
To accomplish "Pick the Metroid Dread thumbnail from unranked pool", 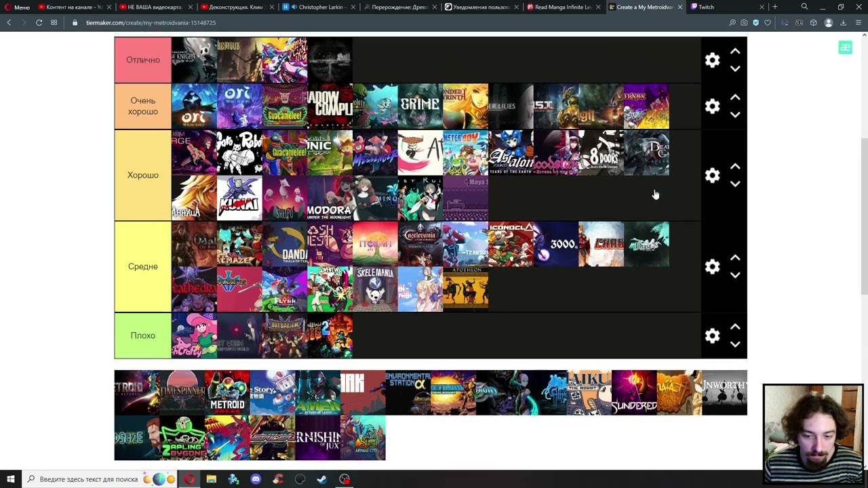I will coord(227,392).
